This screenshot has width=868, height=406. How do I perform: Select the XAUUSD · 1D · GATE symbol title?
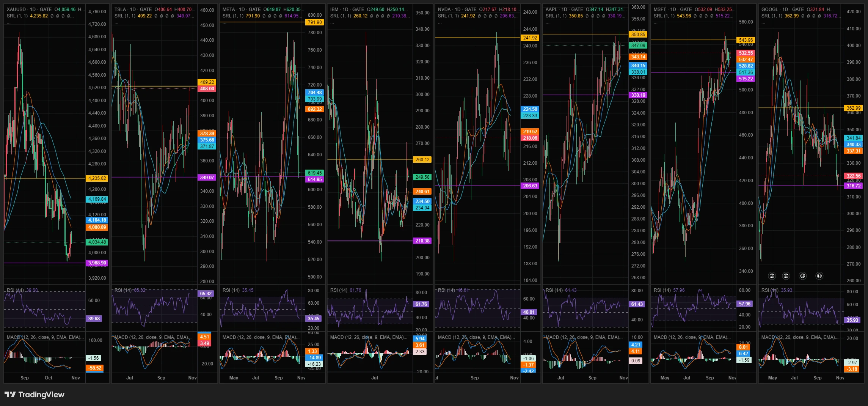(29, 9)
